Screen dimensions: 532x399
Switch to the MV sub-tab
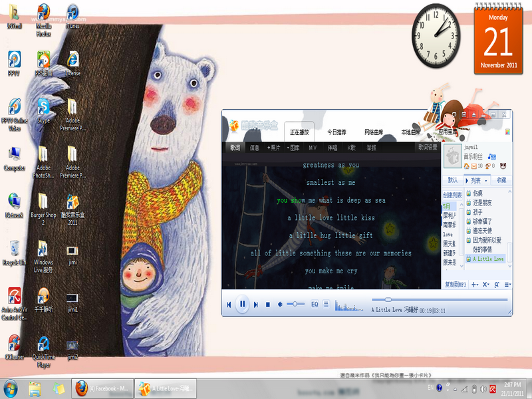tap(313, 148)
